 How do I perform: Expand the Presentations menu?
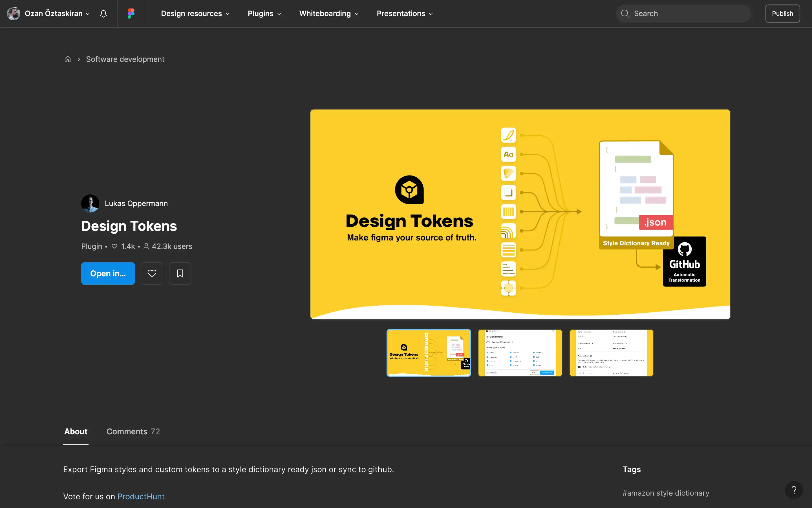[405, 14]
